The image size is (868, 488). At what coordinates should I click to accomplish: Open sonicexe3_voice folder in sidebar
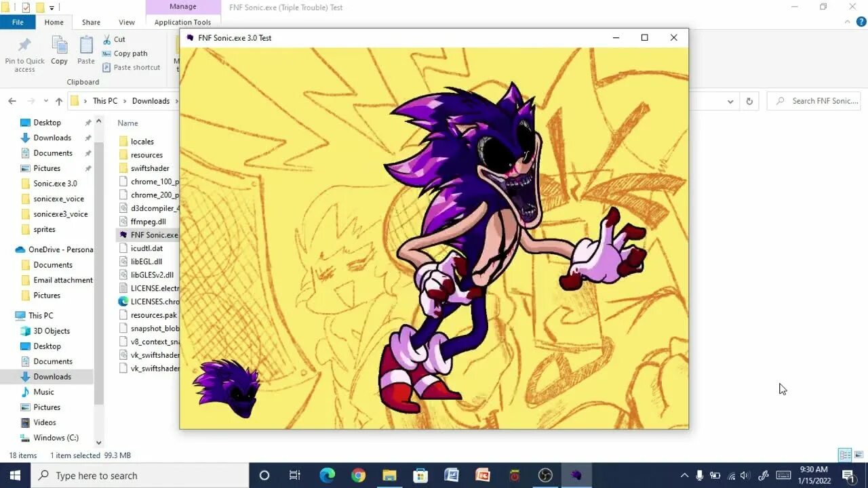60,214
